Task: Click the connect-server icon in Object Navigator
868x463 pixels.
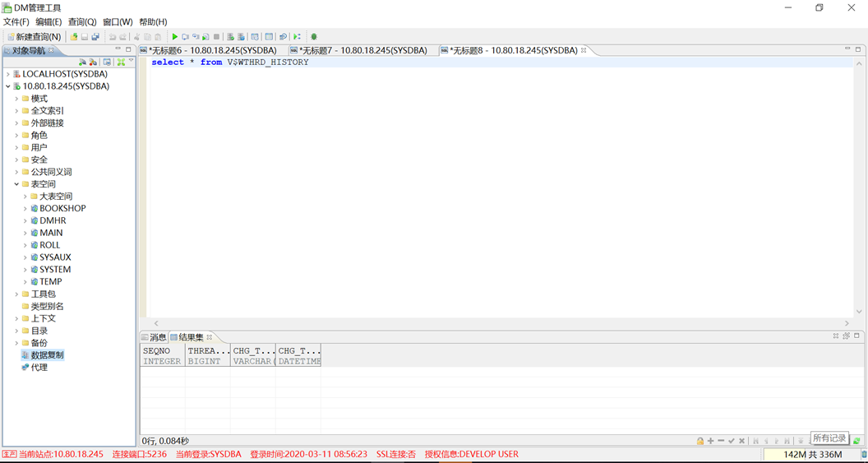Action: [x=82, y=63]
